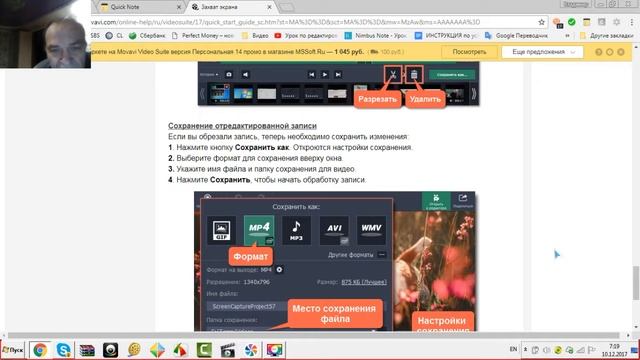This screenshot has height=360, width=640.
Task: Open WinRAR from the taskbar
Action: click(87, 350)
